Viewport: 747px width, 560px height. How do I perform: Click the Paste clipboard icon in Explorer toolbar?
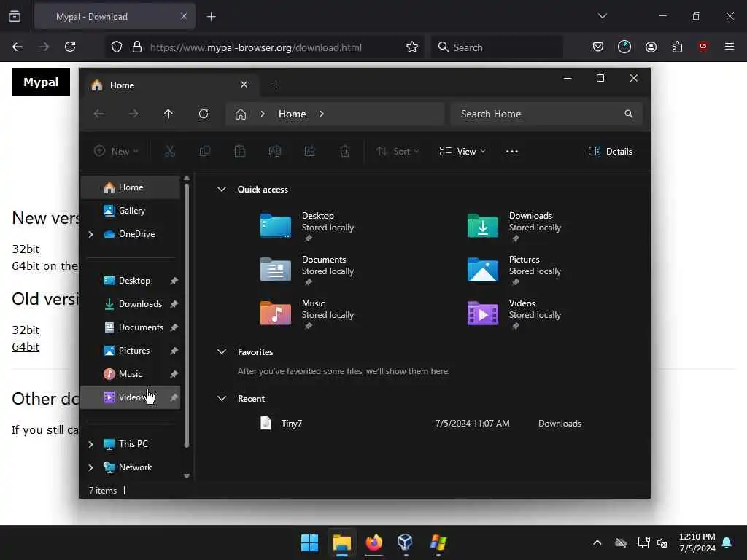[x=240, y=152]
